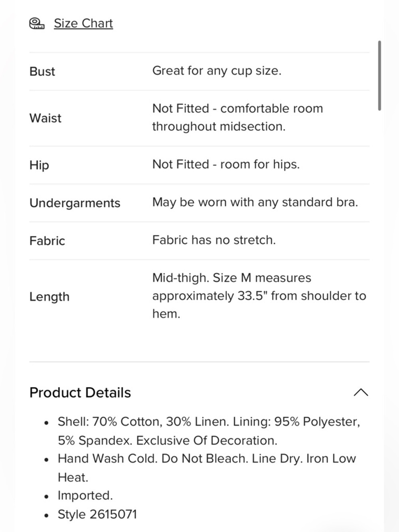Click the Hand Wash Cold care instruction

click(x=207, y=468)
